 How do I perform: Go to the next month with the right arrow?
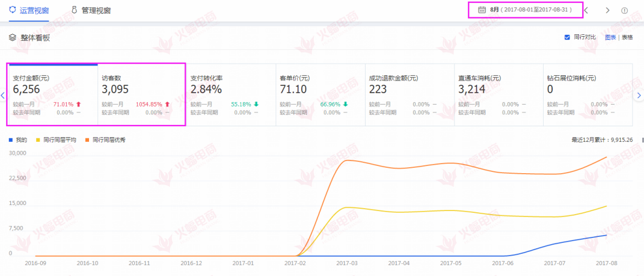607,10
